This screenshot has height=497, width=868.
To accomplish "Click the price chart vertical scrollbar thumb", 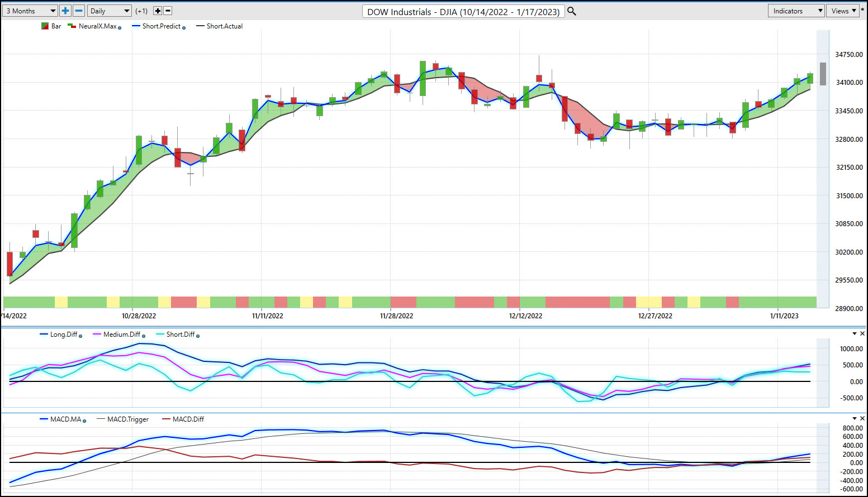I will pyautogui.click(x=823, y=74).
